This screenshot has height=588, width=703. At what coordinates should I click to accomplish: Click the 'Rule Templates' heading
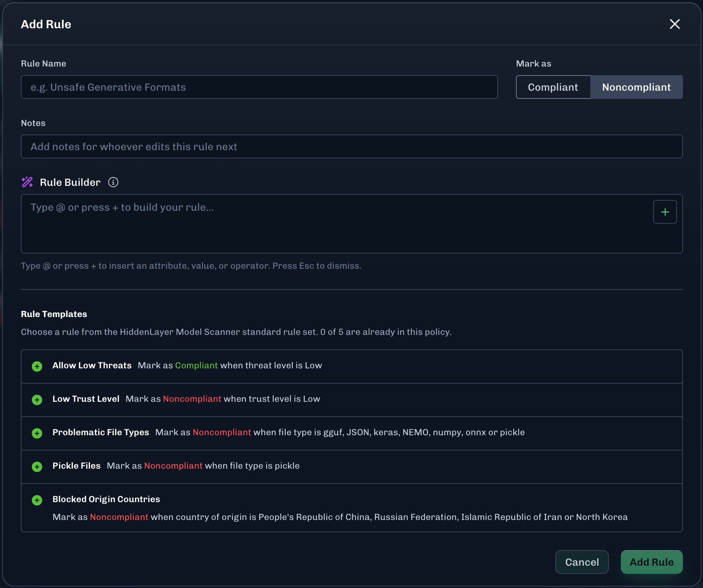pos(54,314)
